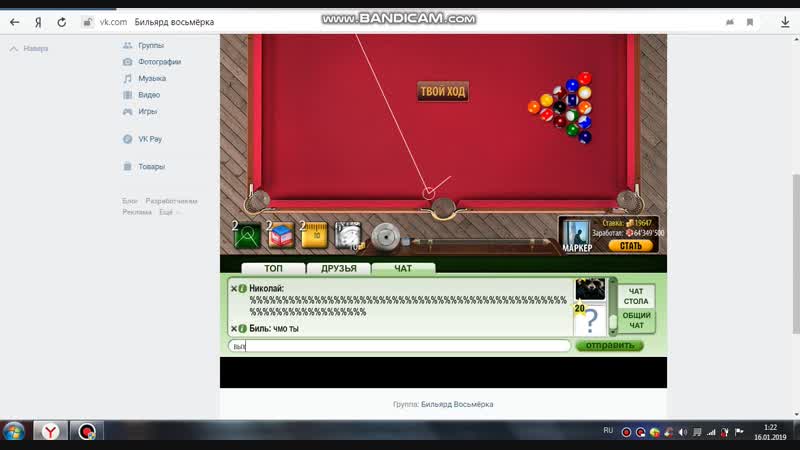Viewport: 800px width, 450px height.
Task: Open Action Center flag tray icon
Action: click(739, 432)
